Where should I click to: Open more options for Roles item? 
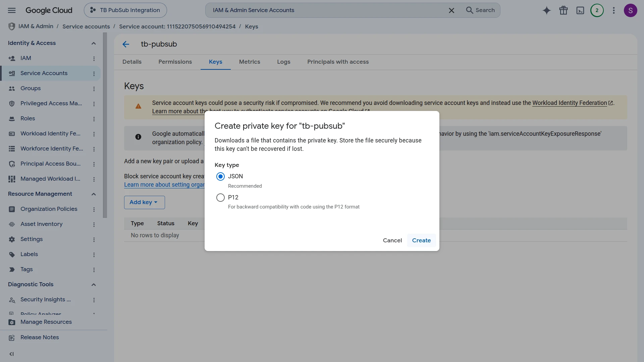tap(94, 119)
